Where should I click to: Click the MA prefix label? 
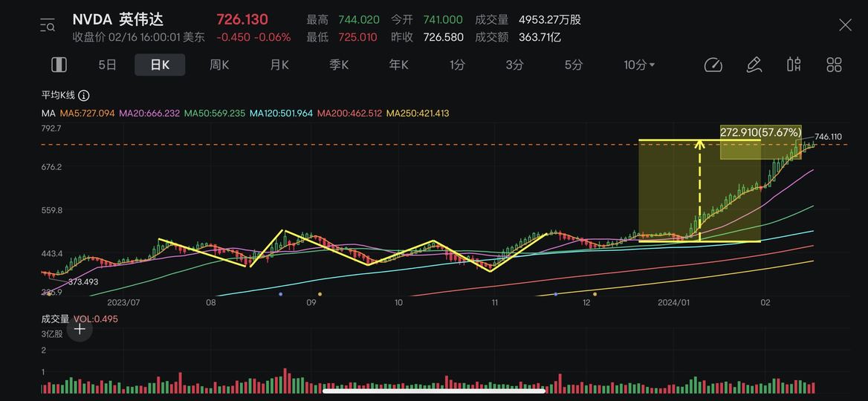click(x=48, y=114)
